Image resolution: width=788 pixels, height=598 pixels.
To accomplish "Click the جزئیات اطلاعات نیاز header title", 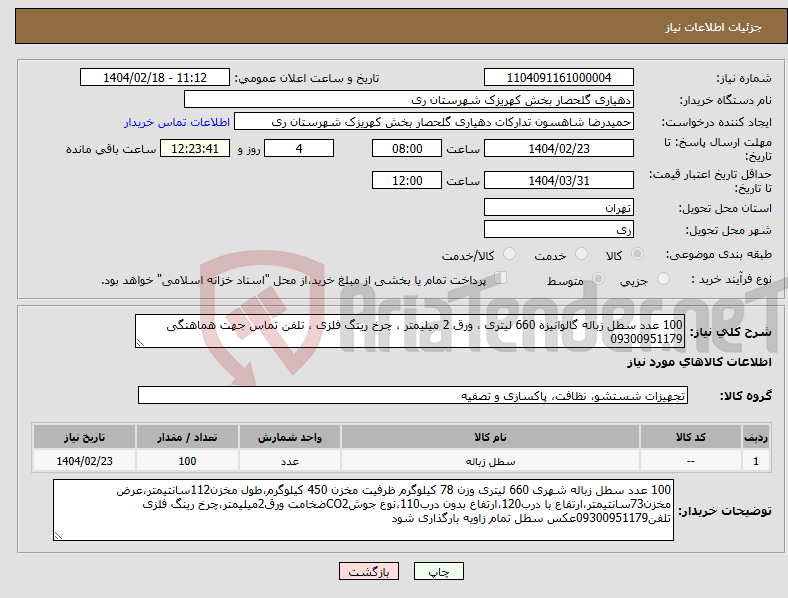I will click(714, 27).
